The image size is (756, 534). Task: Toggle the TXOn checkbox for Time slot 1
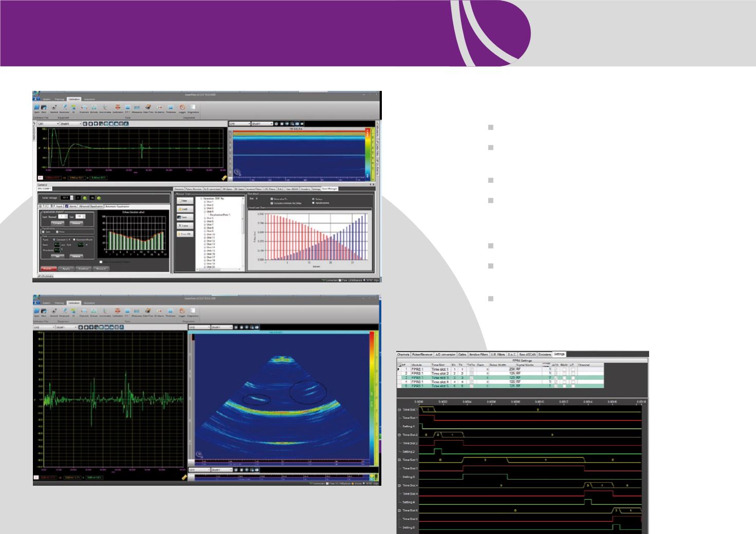471,369
